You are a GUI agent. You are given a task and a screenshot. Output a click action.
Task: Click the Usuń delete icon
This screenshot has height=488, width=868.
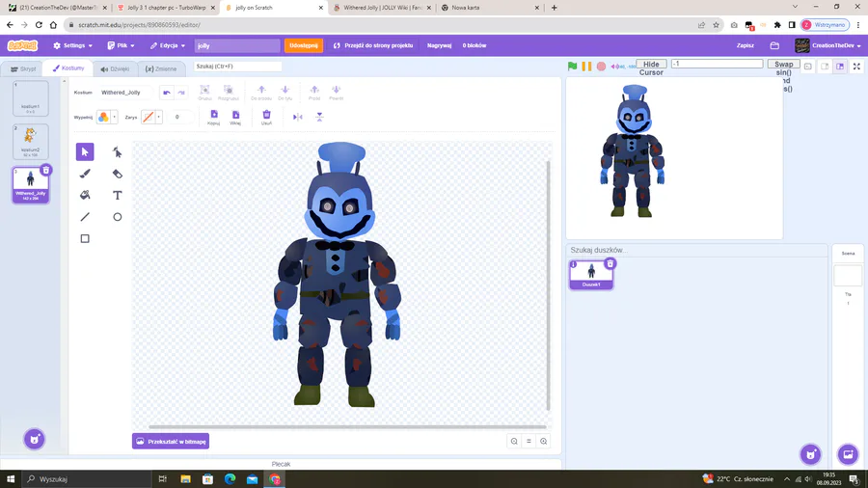[x=266, y=117]
